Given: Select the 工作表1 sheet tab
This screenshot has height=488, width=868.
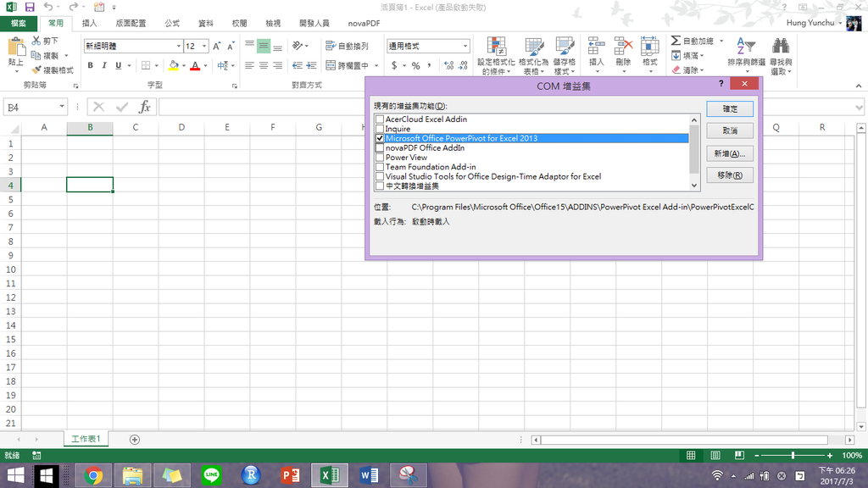Looking at the screenshot, I should tap(86, 439).
